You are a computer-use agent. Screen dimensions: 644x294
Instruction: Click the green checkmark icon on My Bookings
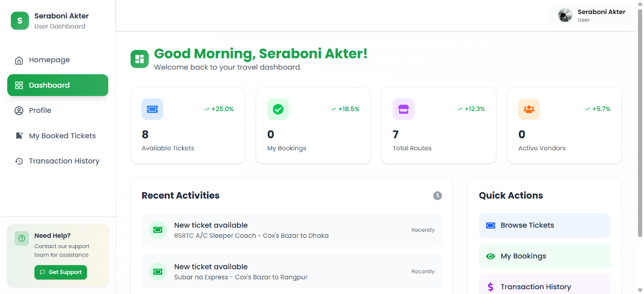pyautogui.click(x=278, y=109)
